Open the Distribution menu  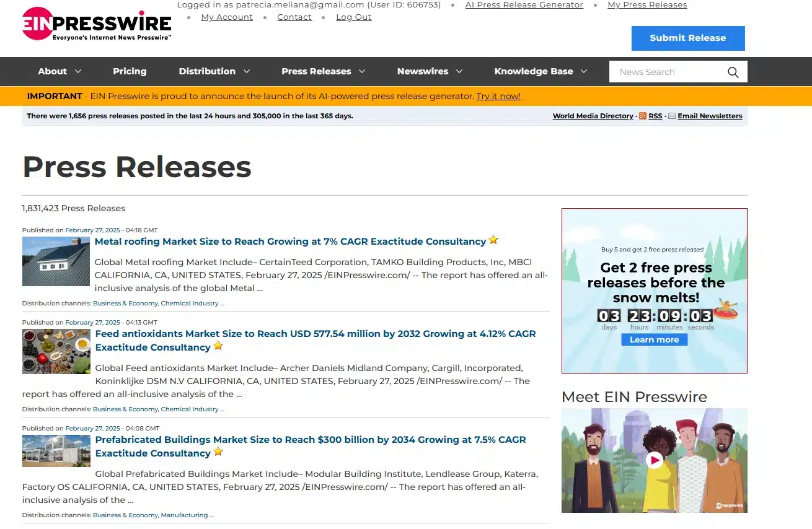214,71
